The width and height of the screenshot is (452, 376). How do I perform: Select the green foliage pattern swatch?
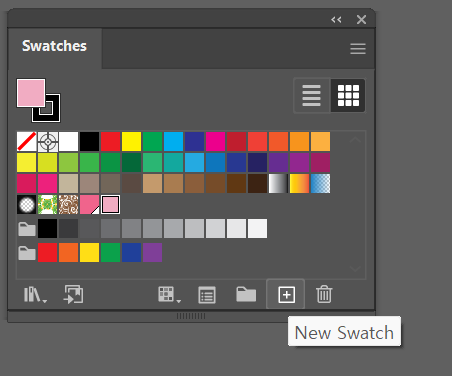click(x=48, y=204)
